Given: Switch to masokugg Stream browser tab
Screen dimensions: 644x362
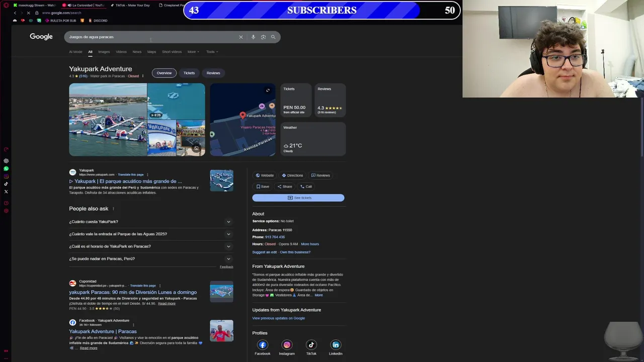Looking at the screenshot, I should (x=34, y=5).
